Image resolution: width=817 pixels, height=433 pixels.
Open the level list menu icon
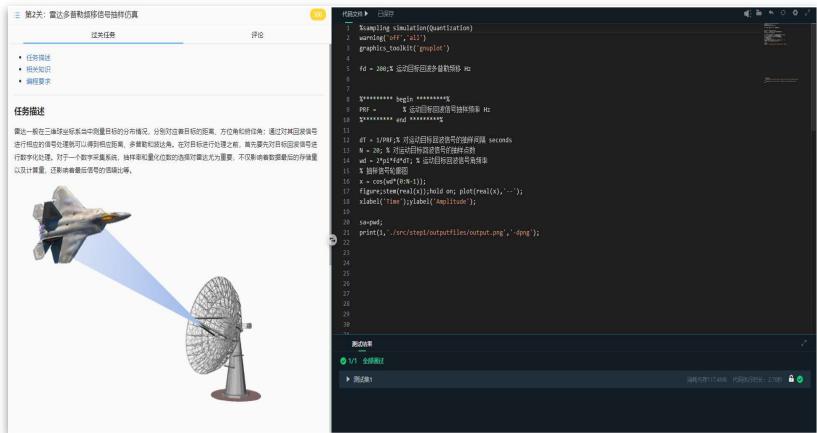coord(17,13)
